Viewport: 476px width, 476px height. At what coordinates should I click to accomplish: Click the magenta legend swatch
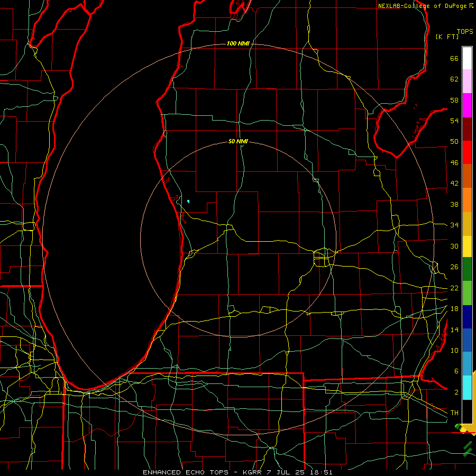pos(467,105)
